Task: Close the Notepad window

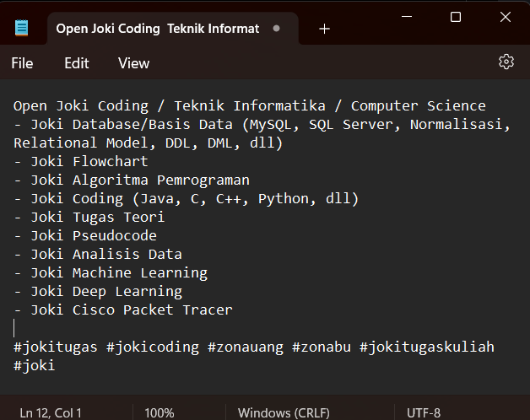Action: pos(506,17)
